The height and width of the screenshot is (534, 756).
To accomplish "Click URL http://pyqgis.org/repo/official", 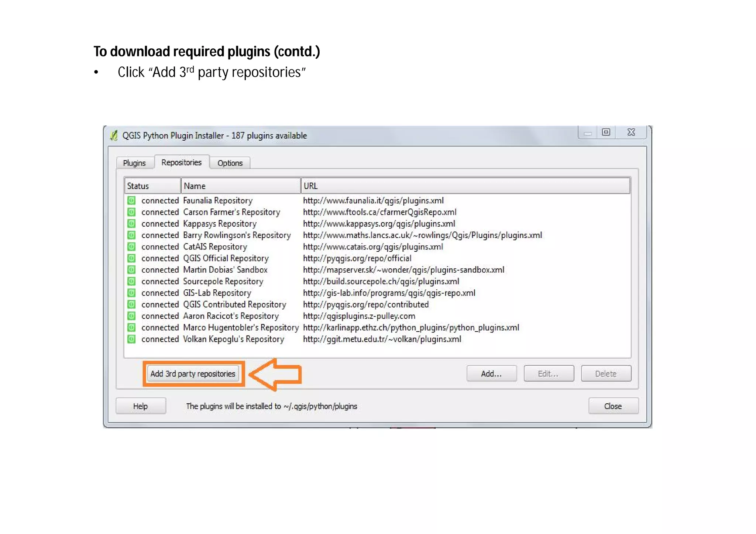I will (x=357, y=258).
